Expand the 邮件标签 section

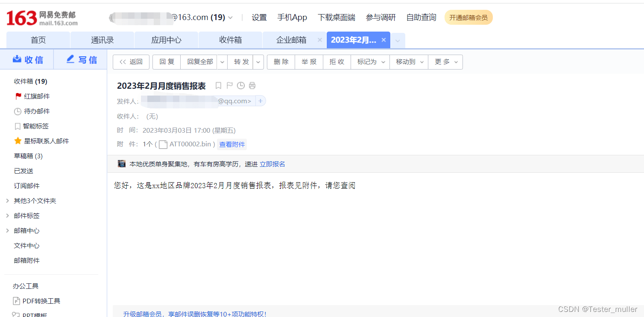coord(6,215)
